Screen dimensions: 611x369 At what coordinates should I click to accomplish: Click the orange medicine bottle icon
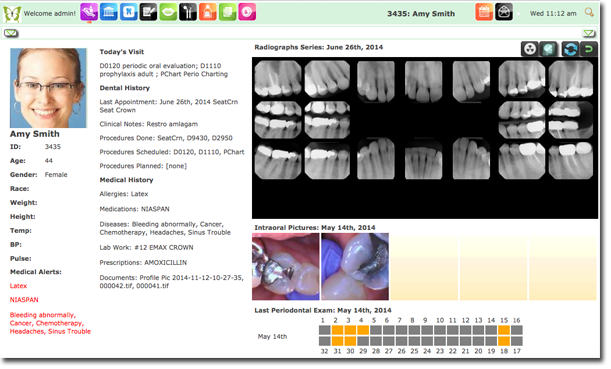[208, 12]
